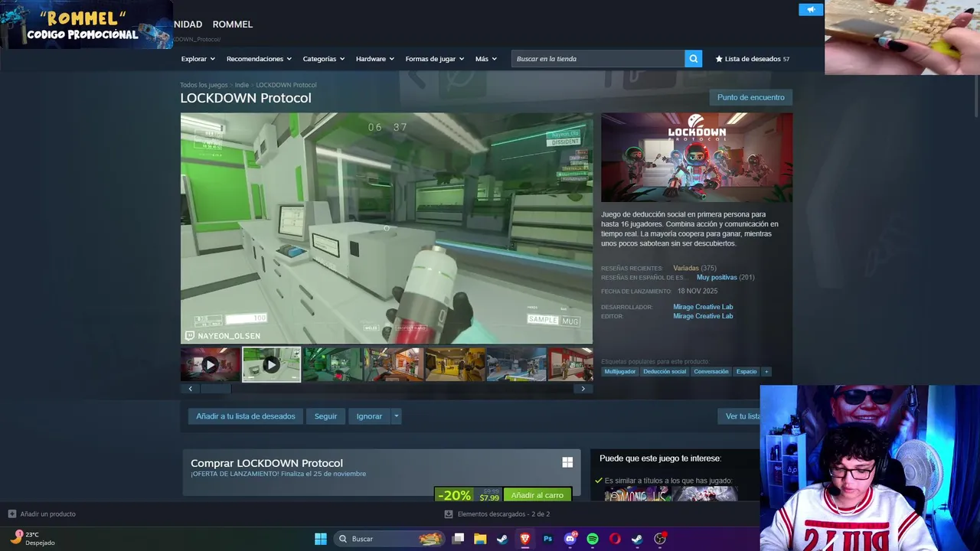980x551 pixels.
Task: Click the Windows taskbar Buscar search box
Action: [389, 539]
